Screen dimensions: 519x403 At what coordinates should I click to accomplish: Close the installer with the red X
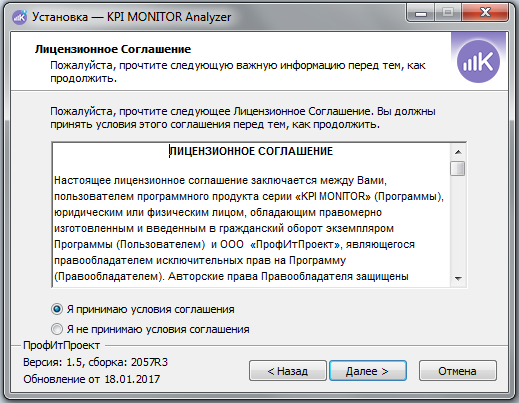pos(485,13)
